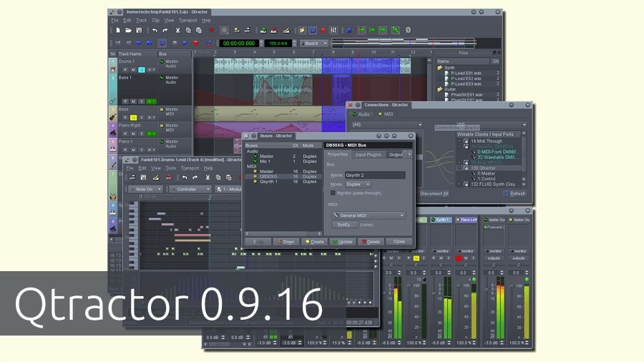Click Cut scissors icon in main toolbar
644x362 pixels.
(178, 30)
